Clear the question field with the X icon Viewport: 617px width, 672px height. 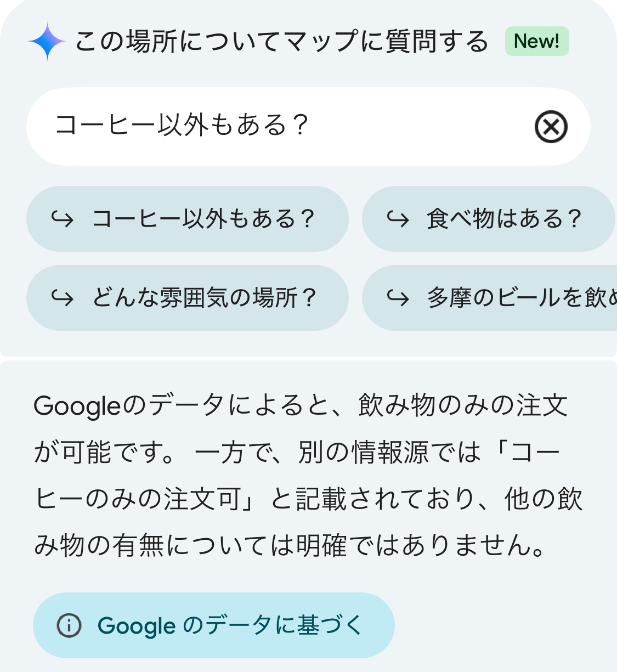pos(551,127)
